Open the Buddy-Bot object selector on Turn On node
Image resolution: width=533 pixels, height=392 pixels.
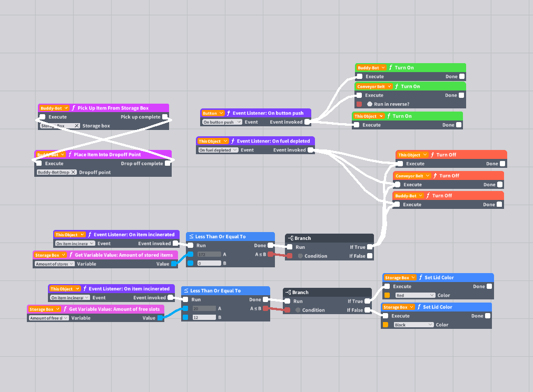click(x=371, y=67)
